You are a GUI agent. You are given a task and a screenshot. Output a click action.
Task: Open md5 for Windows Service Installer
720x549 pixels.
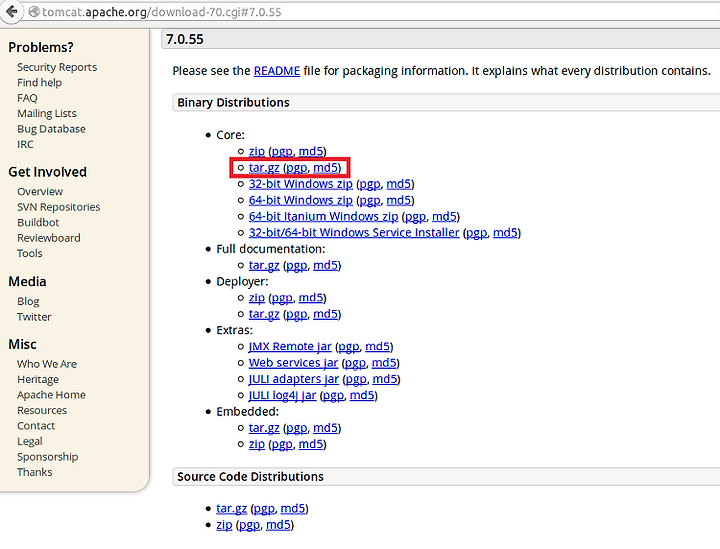coord(505,233)
